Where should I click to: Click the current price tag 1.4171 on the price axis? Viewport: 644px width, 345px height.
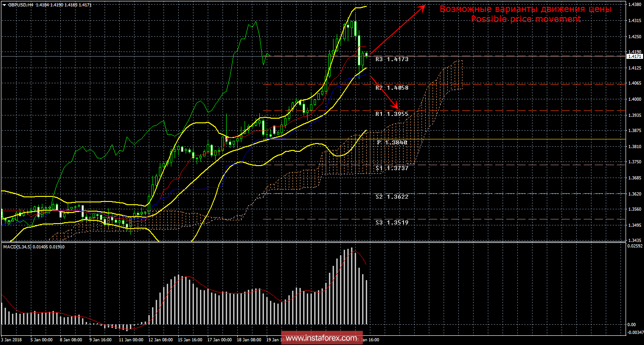634,56
